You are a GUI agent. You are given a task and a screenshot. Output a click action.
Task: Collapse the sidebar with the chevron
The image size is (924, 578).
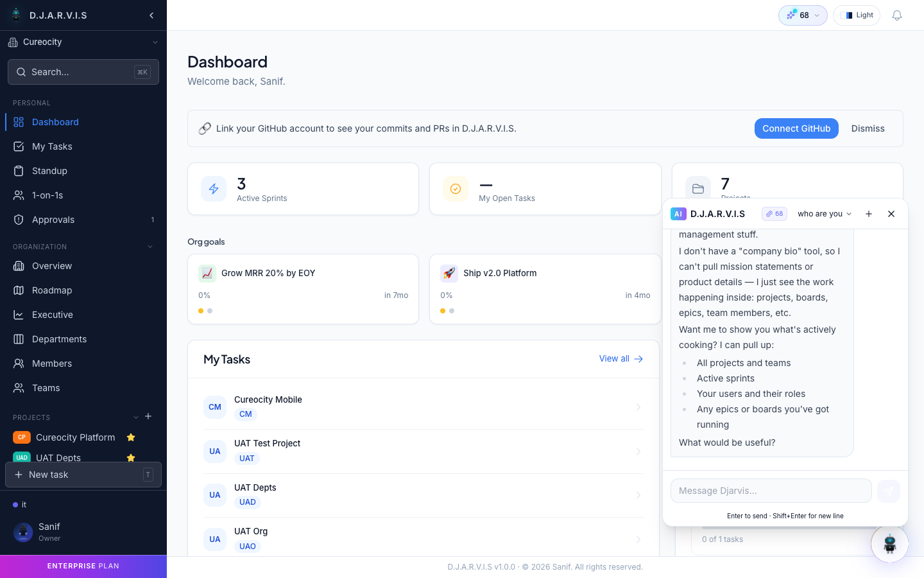151,15
